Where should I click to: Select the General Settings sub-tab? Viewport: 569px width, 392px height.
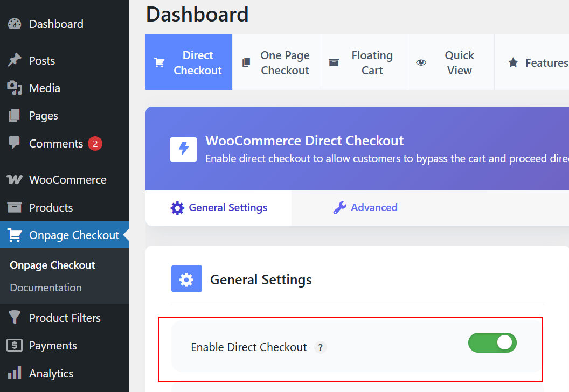pos(218,208)
